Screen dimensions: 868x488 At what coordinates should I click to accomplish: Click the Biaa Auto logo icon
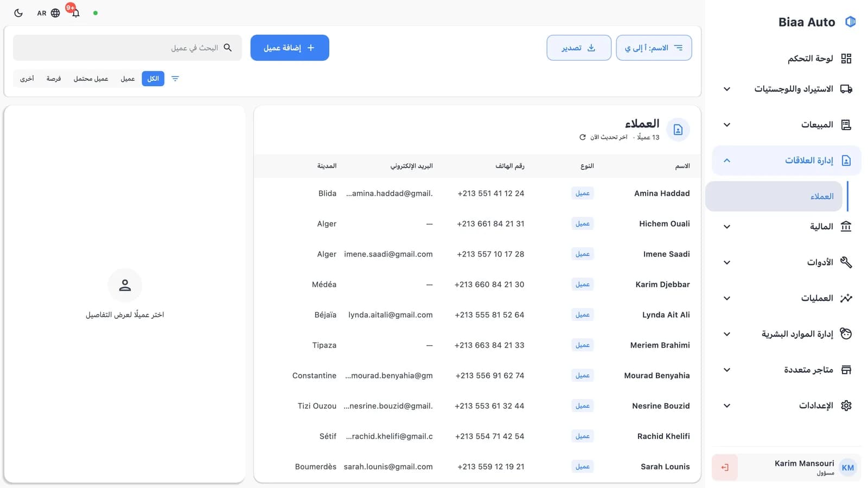tap(850, 22)
